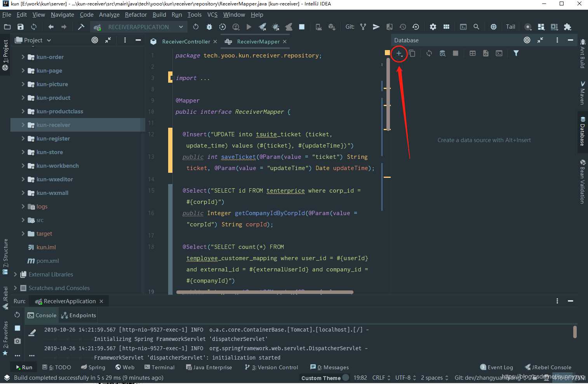
Task: Expand the kun-wxmall folder
Action: pyautogui.click(x=23, y=193)
